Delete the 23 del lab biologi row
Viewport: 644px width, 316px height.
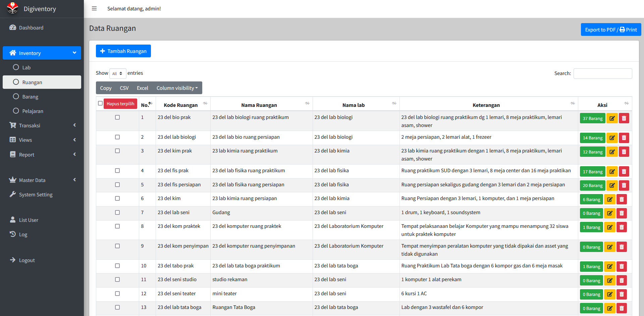tap(624, 138)
